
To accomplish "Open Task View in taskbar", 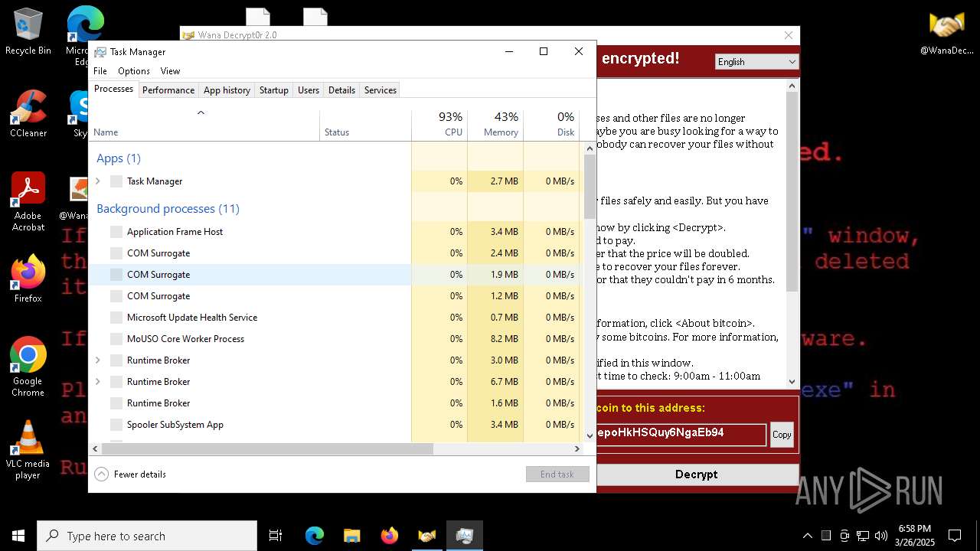I will [x=276, y=536].
